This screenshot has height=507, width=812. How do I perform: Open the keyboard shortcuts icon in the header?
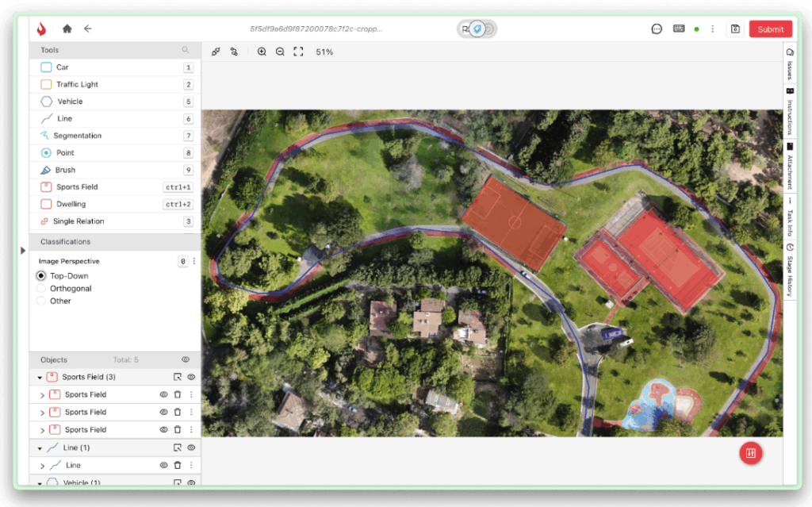coord(679,29)
